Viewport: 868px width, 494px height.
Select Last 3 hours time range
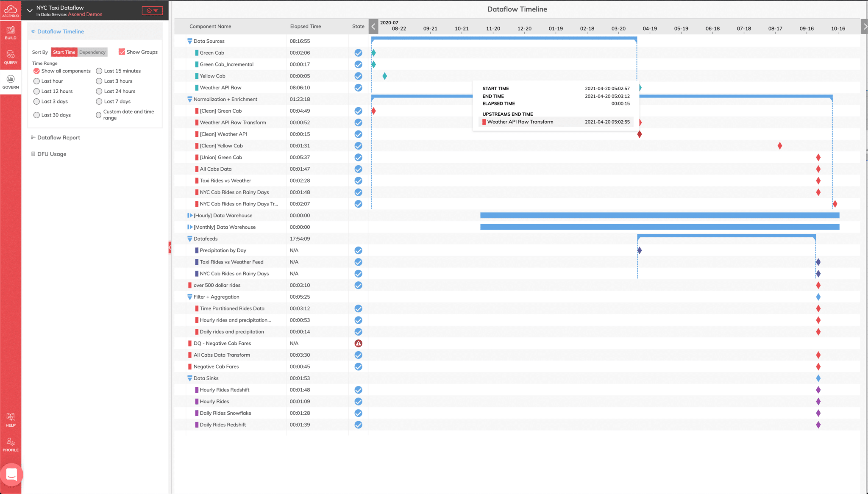pyautogui.click(x=99, y=81)
